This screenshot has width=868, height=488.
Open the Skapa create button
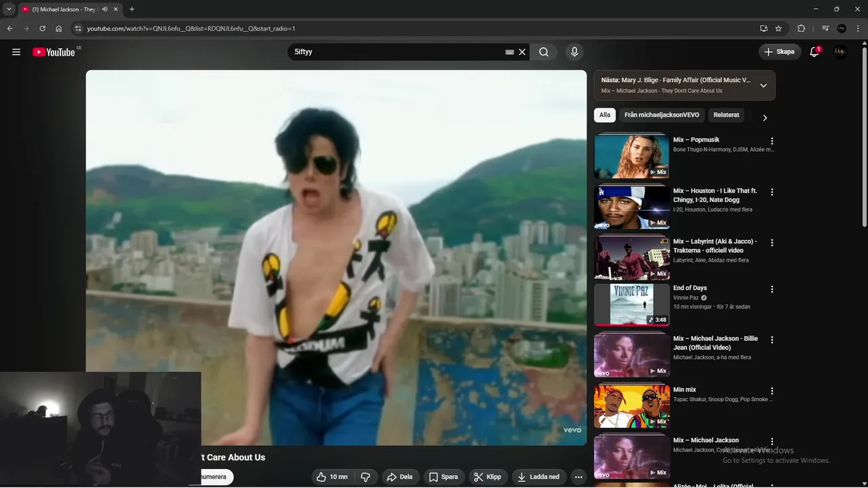click(780, 52)
